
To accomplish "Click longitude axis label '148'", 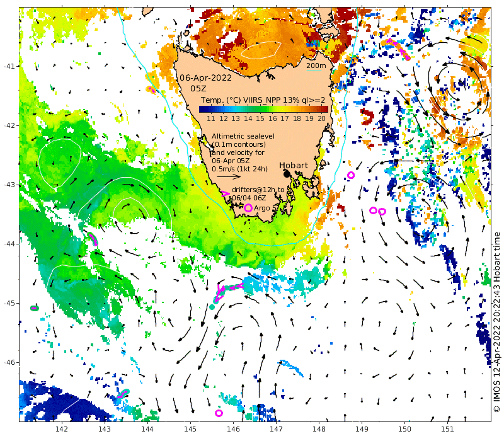I will click(319, 429).
